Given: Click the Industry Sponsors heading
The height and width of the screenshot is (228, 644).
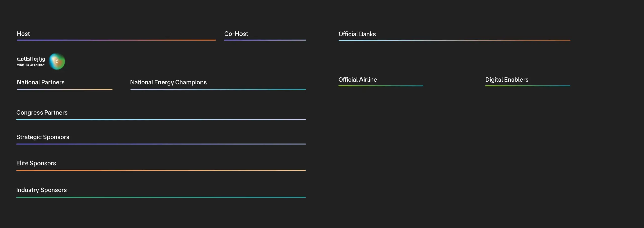Looking at the screenshot, I should click(x=42, y=190).
